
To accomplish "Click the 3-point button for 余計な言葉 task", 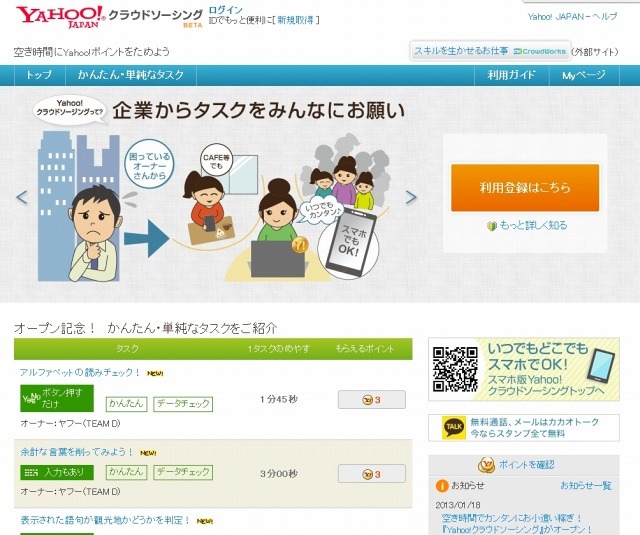I will click(372, 474).
